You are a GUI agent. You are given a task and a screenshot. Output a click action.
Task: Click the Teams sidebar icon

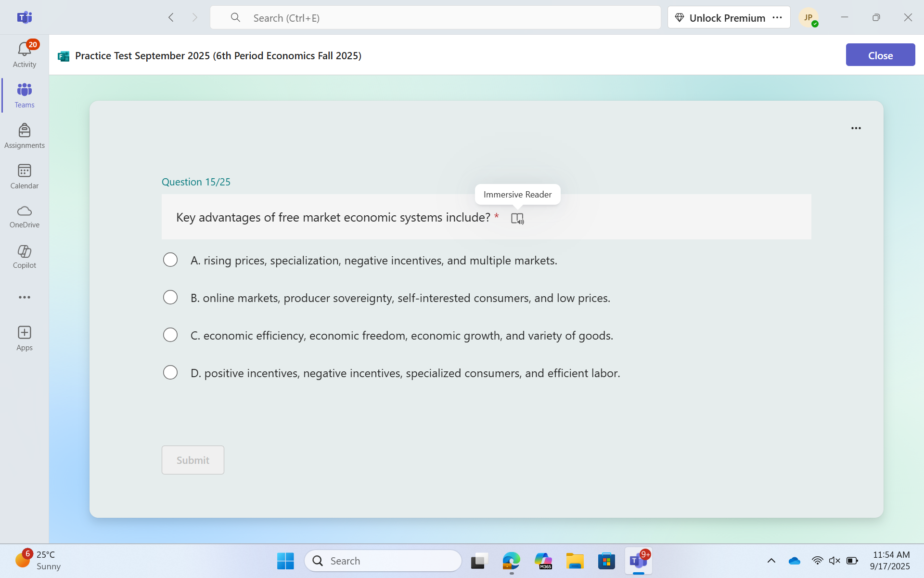tap(24, 95)
